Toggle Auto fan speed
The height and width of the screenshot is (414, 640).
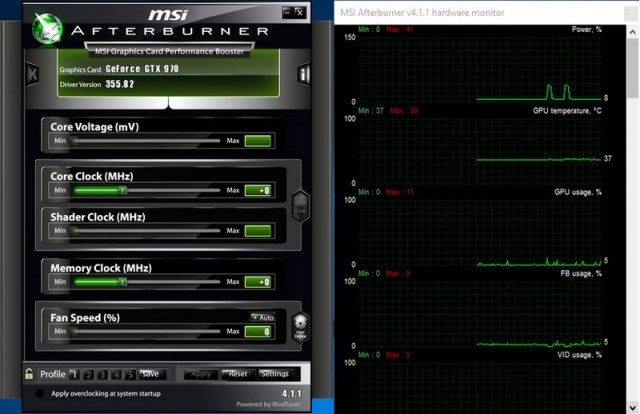[262, 317]
